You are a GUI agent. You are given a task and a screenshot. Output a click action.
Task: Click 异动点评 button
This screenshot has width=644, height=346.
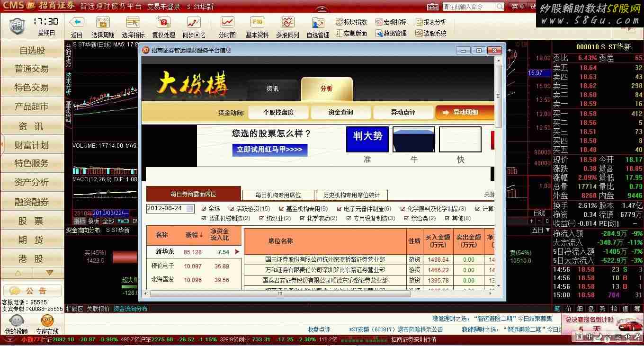pos(403,112)
